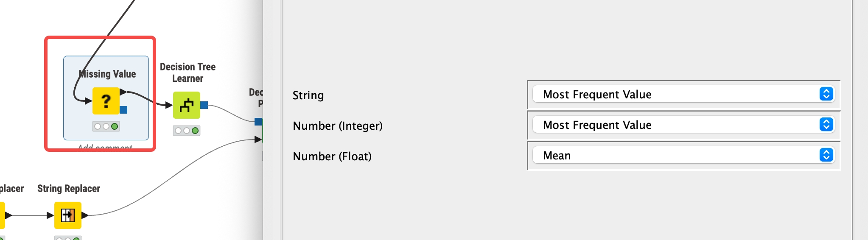The width and height of the screenshot is (868, 240).
Task: Click Decision Tree Learner's status traffic light
Action: pyautogui.click(x=187, y=131)
